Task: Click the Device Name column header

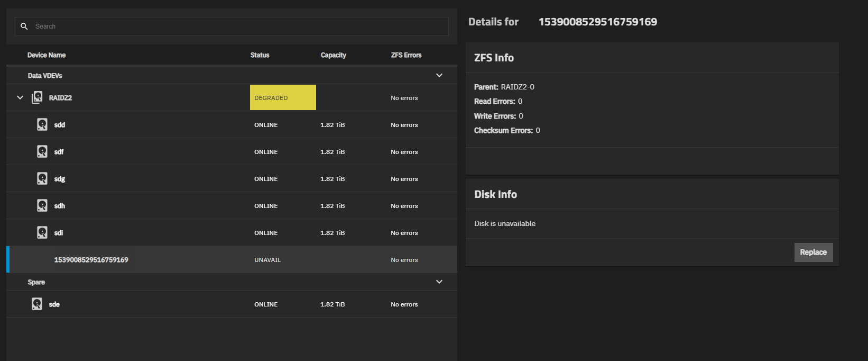Action: tap(47, 55)
